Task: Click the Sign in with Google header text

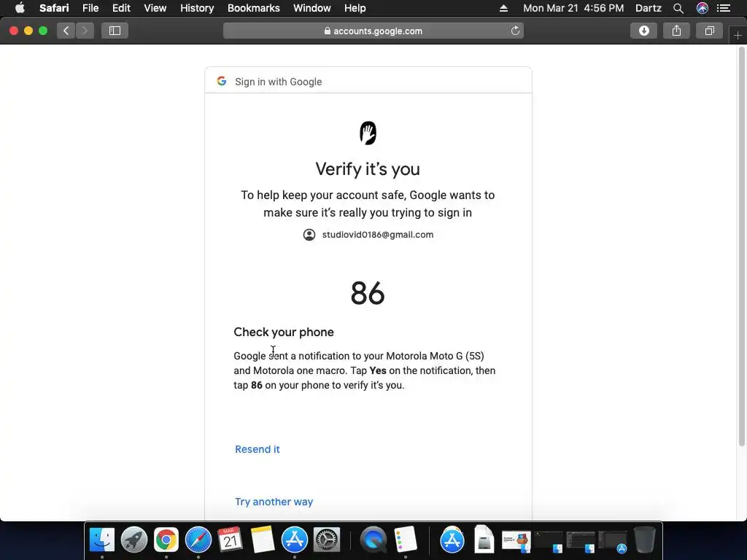Action: [278, 82]
